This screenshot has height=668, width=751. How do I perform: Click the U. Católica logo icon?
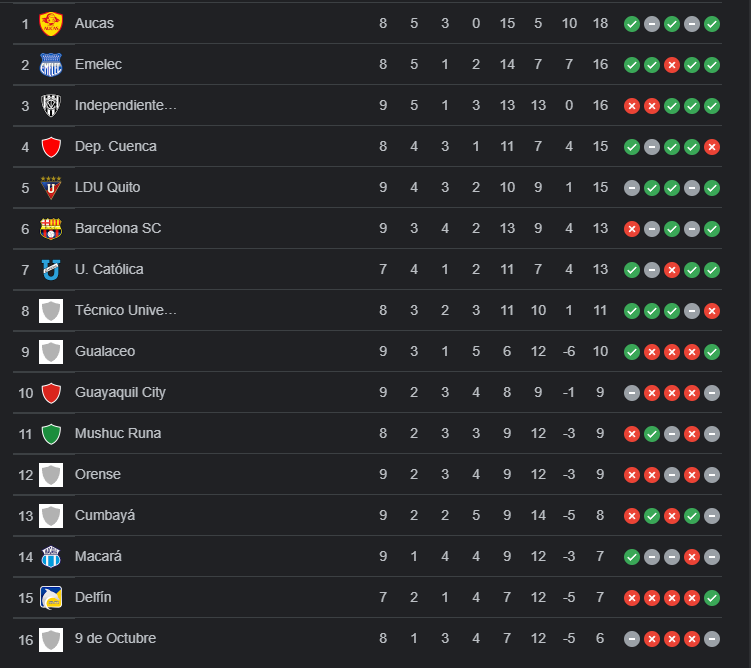click(51, 269)
